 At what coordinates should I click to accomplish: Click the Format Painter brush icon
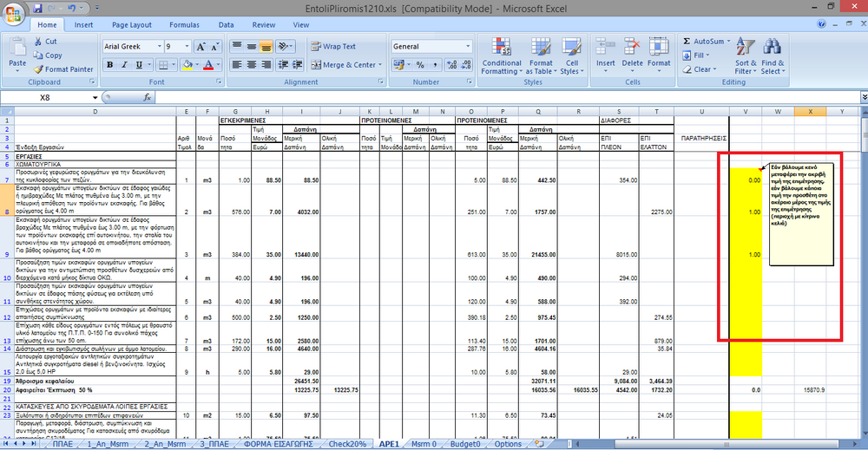point(39,69)
